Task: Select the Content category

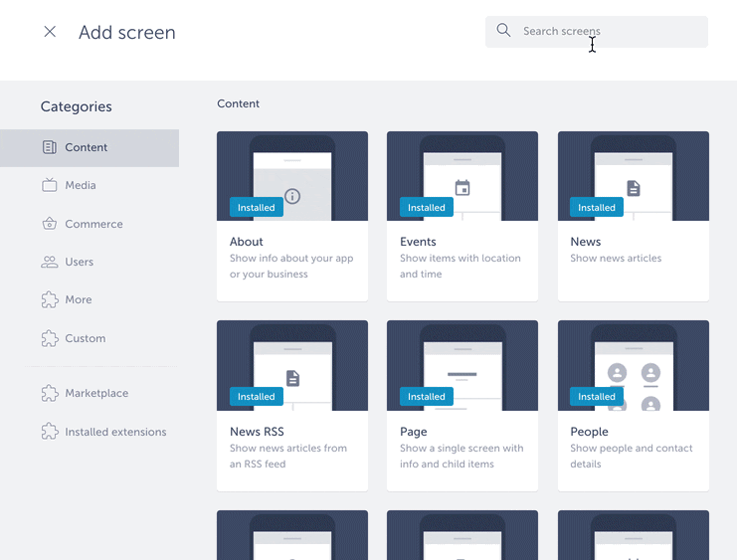Action: click(87, 147)
